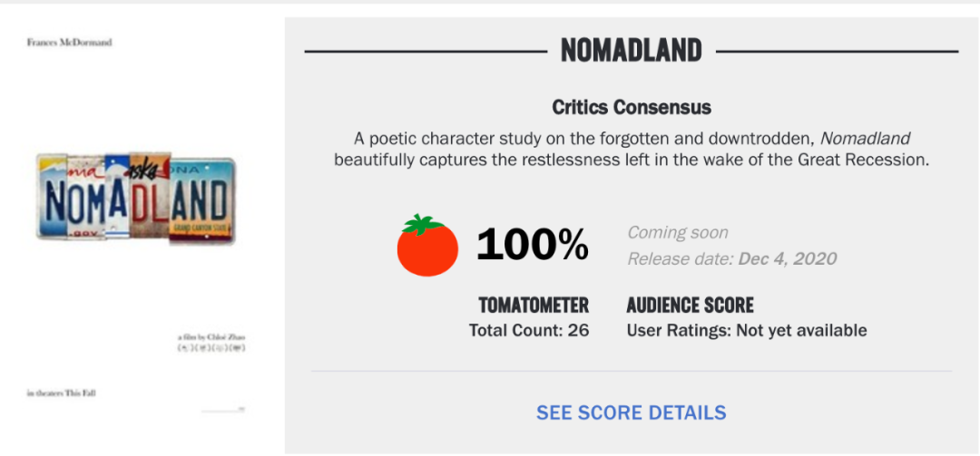This screenshot has height=456, width=980.
Task: Select the TOMATOMETER label
Action: click(534, 305)
